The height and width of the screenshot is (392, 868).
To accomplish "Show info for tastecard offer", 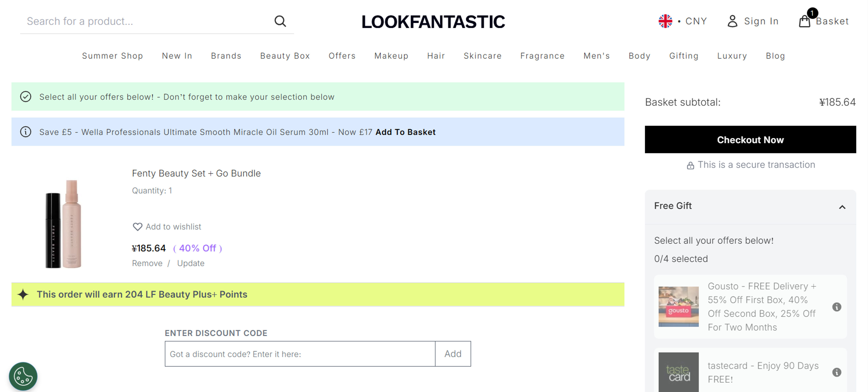I will tap(836, 372).
